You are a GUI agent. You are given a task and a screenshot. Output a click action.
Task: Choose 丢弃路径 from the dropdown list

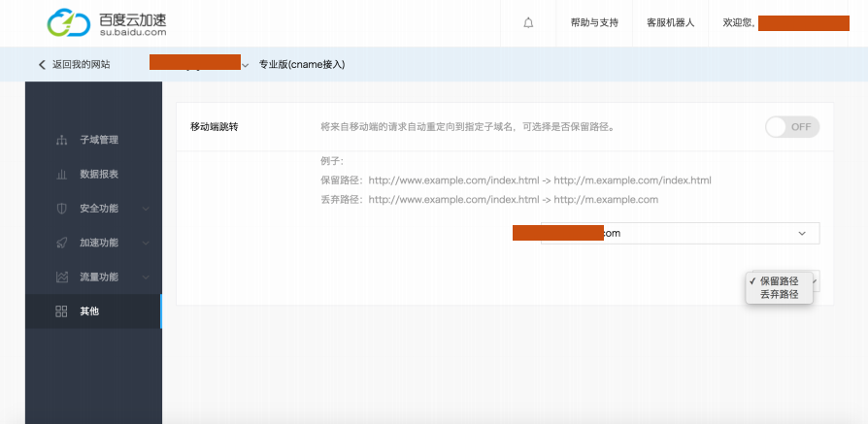coord(779,293)
